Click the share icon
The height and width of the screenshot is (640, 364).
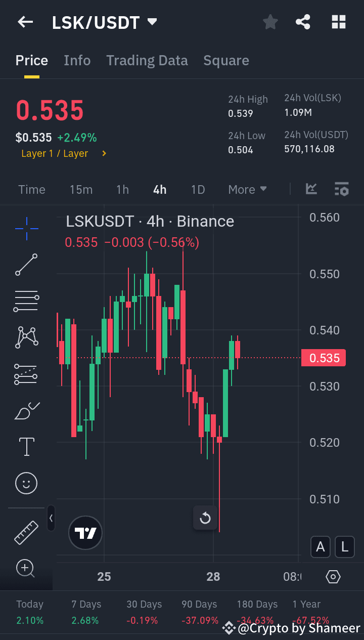303,22
